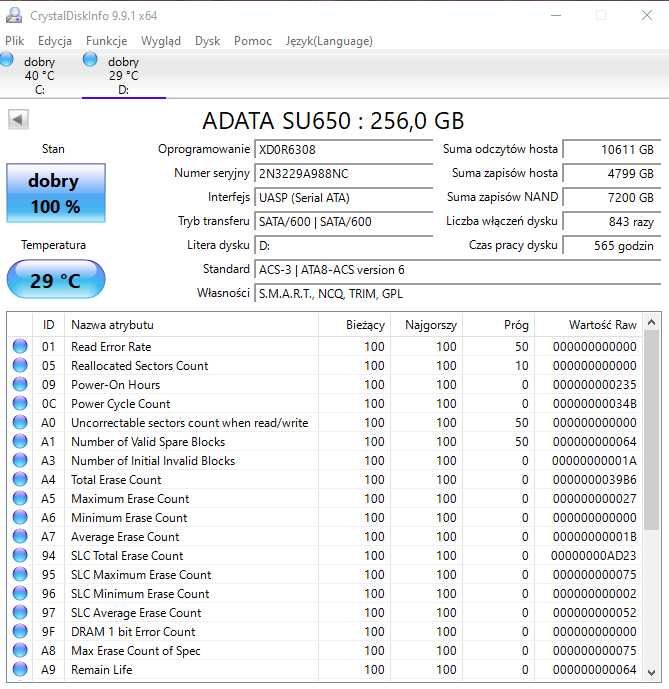Click status icon for Minimum Erase Count row A6
The image size is (669, 689).
20,517
